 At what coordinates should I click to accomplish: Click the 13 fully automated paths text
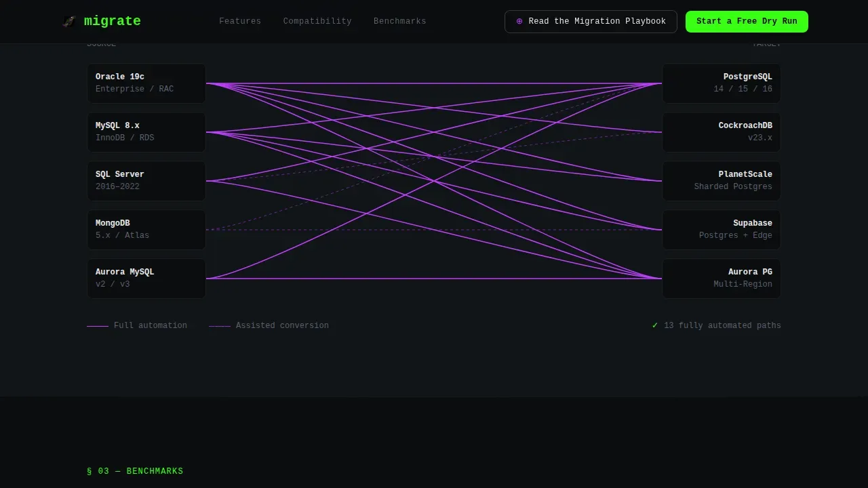pyautogui.click(x=722, y=326)
